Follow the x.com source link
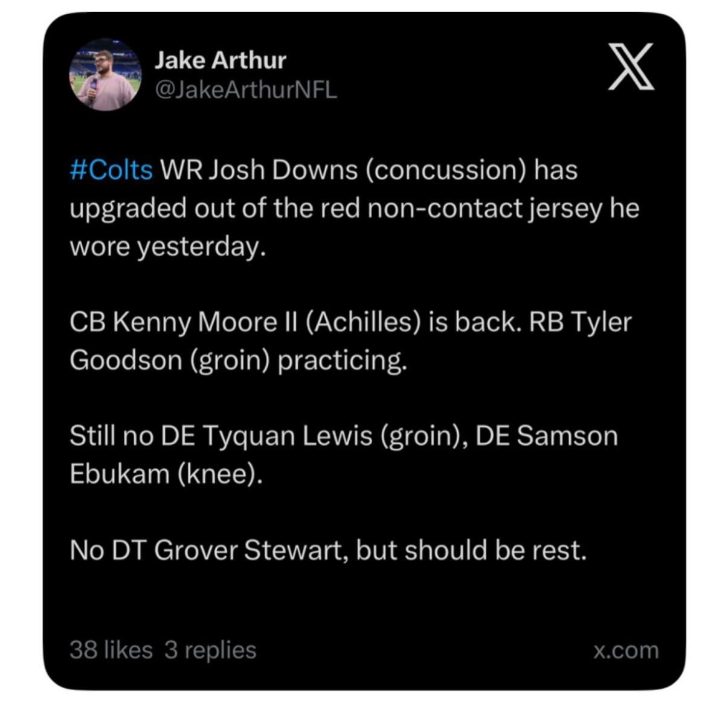Viewport: 728px width, 706px height. tap(625, 650)
